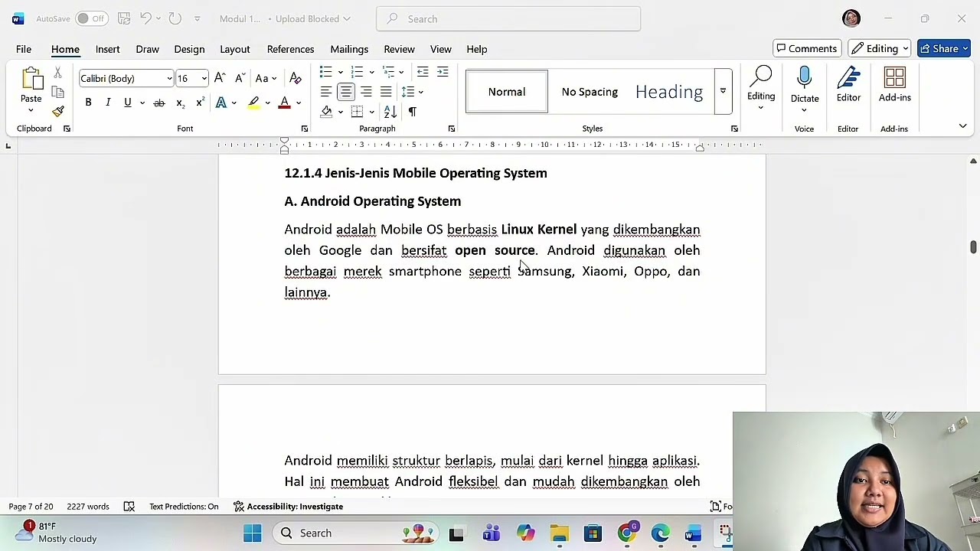Click the yellow text highlight color

[253, 103]
